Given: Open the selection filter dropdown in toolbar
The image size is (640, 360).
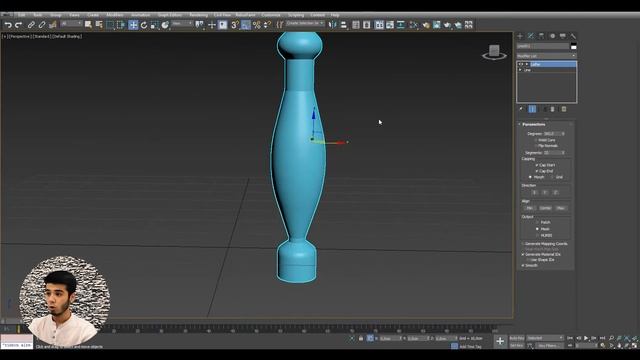Looking at the screenshot, I should coord(71,24).
